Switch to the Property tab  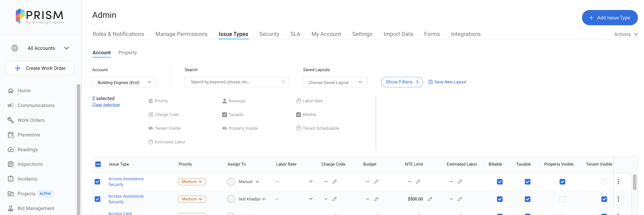point(127,52)
